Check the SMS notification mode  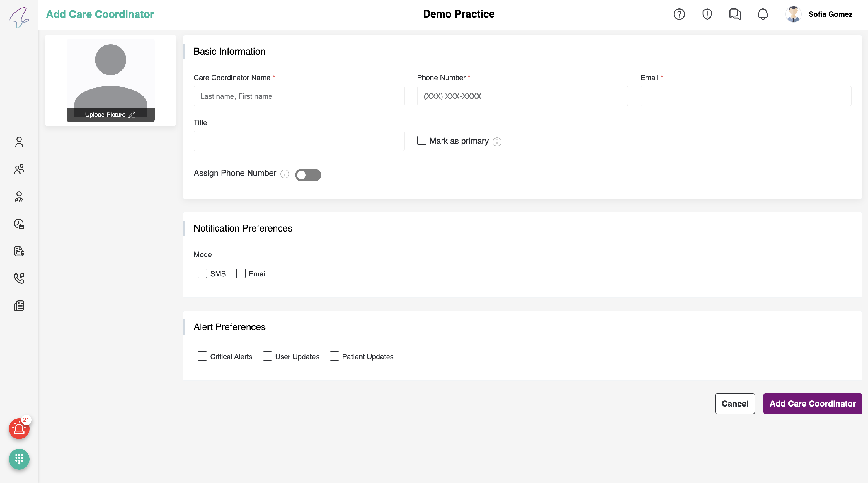(x=202, y=273)
